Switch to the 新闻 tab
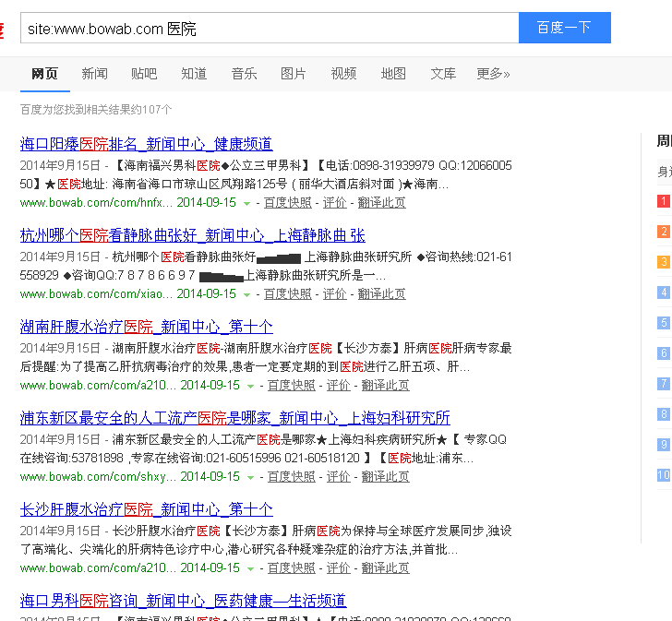Screen dimensions: 672x621 pyautogui.click(x=94, y=73)
